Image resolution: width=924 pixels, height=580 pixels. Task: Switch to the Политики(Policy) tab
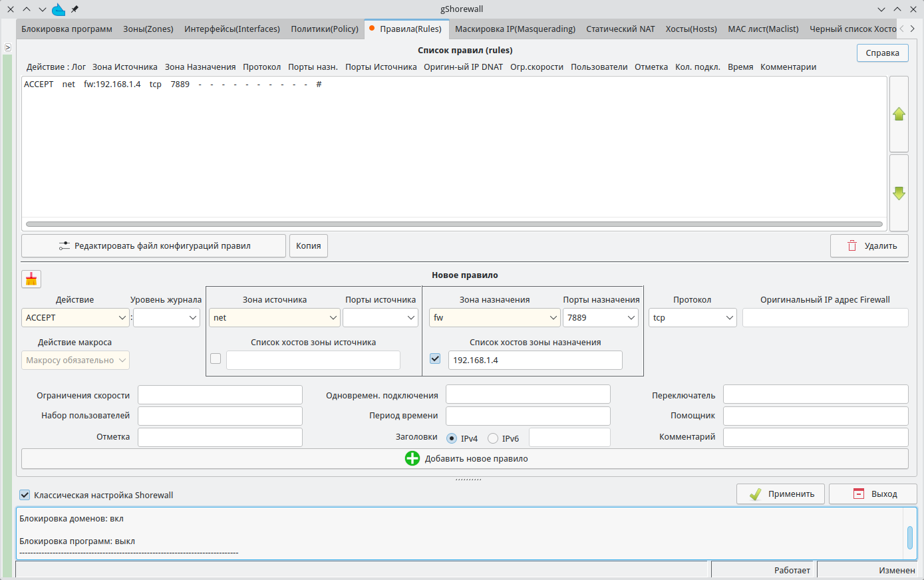[324, 29]
